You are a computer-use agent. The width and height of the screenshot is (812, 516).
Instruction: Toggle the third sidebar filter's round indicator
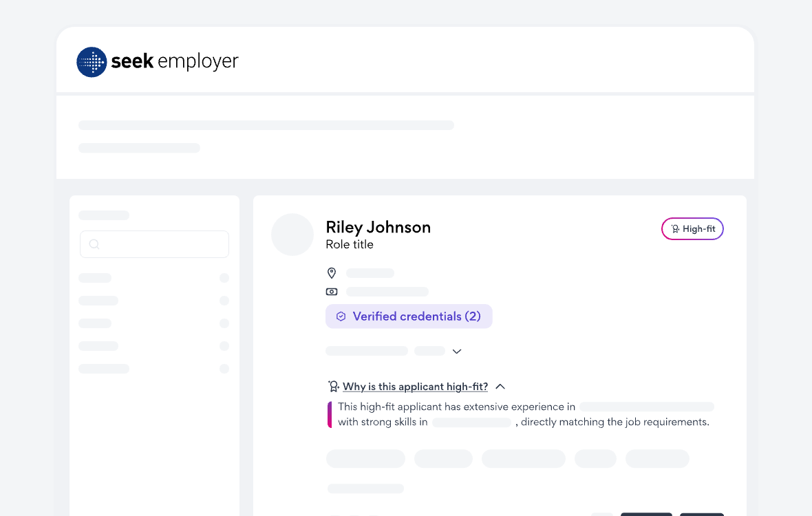224,323
